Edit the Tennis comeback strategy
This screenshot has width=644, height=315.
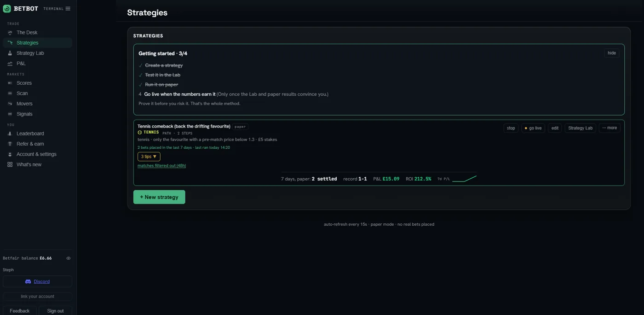point(555,128)
